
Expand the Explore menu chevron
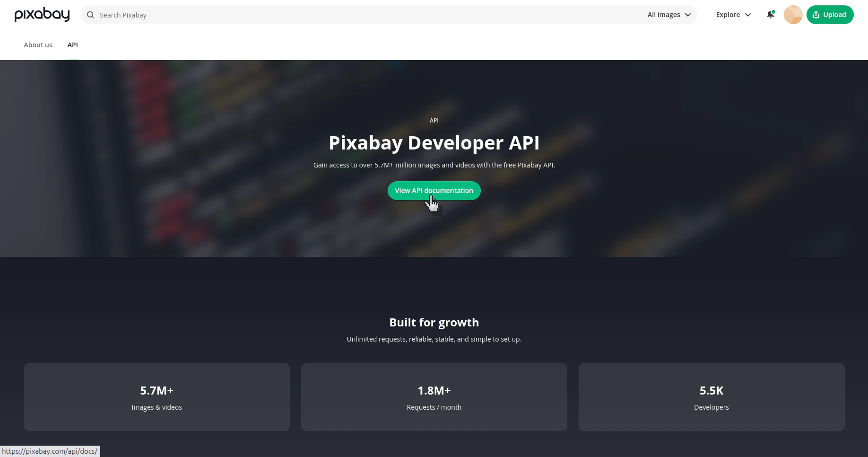(748, 15)
